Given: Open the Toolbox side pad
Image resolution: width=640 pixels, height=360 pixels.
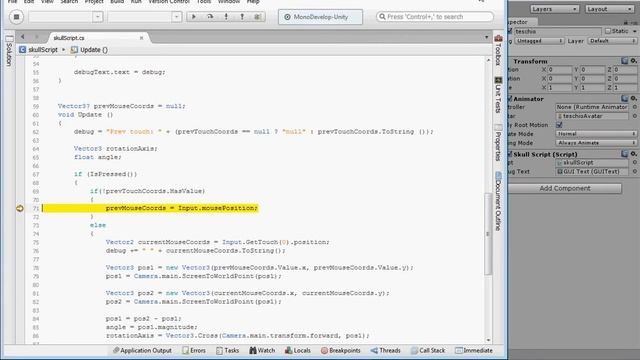Looking at the screenshot, I should pos(498,50).
